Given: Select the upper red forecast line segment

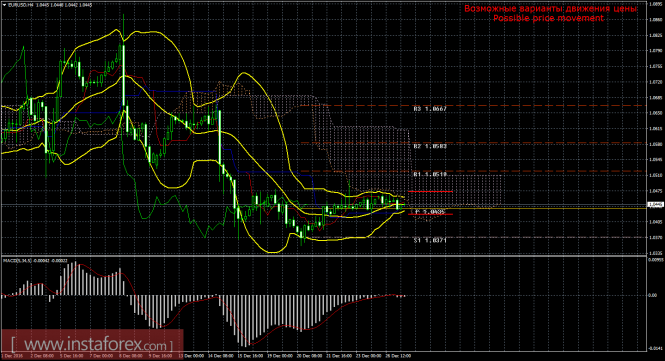Looking at the screenshot, I should [430, 192].
